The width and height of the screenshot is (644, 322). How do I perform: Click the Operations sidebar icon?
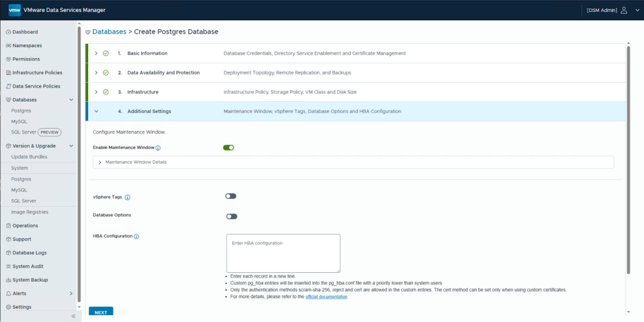tap(9, 226)
